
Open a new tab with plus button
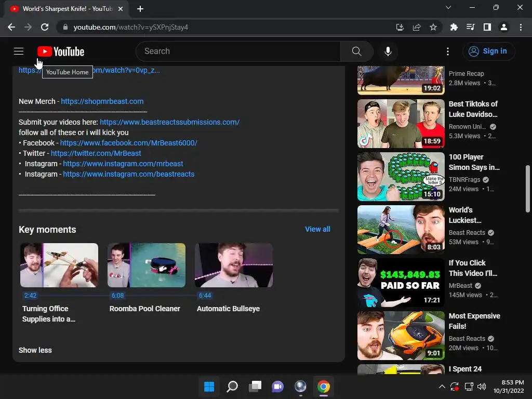[x=140, y=9]
